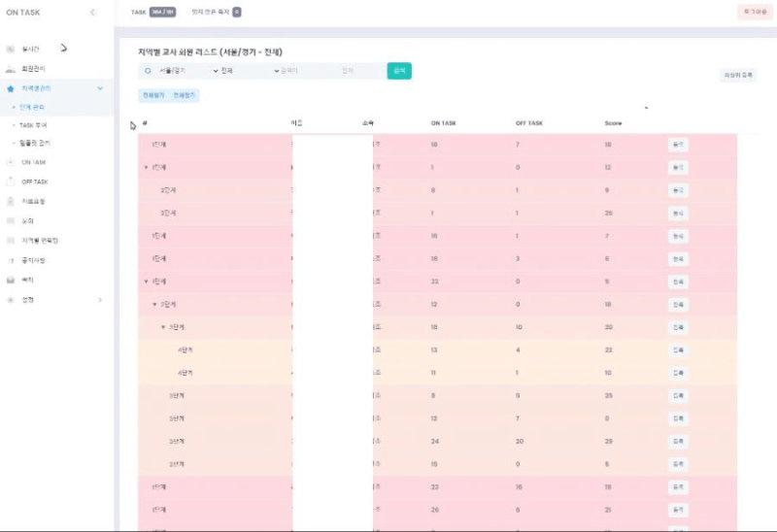
Task: Expand the 설정 menu chevron
Action: coord(100,300)
